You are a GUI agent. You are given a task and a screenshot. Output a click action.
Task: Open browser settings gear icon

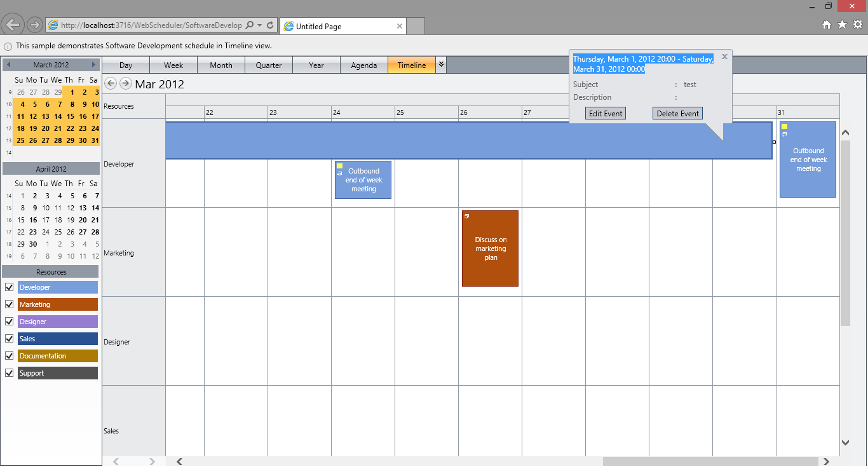pyautogui.click(x=858, y=25)
